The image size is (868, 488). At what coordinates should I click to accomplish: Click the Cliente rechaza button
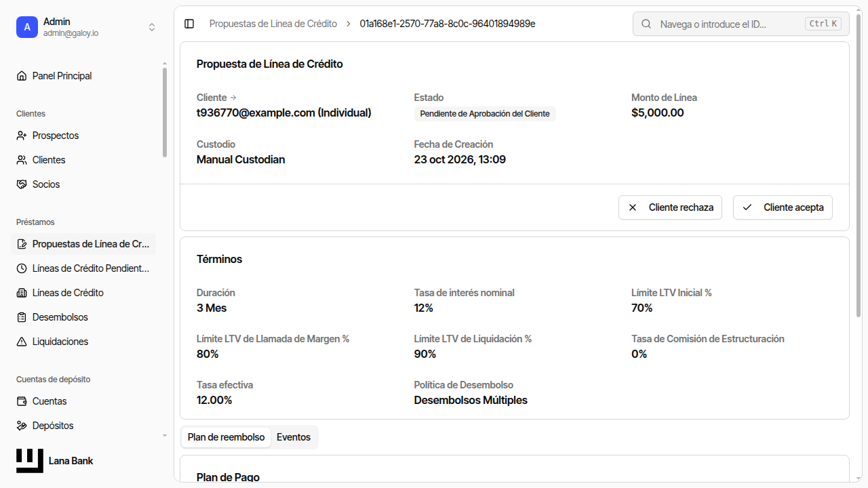[x=671, y=207]
